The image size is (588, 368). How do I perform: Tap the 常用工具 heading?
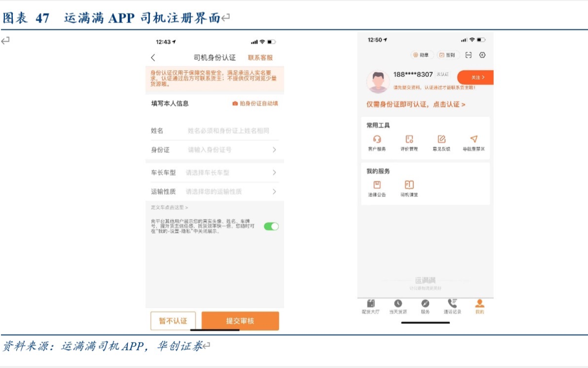[378, 125]
